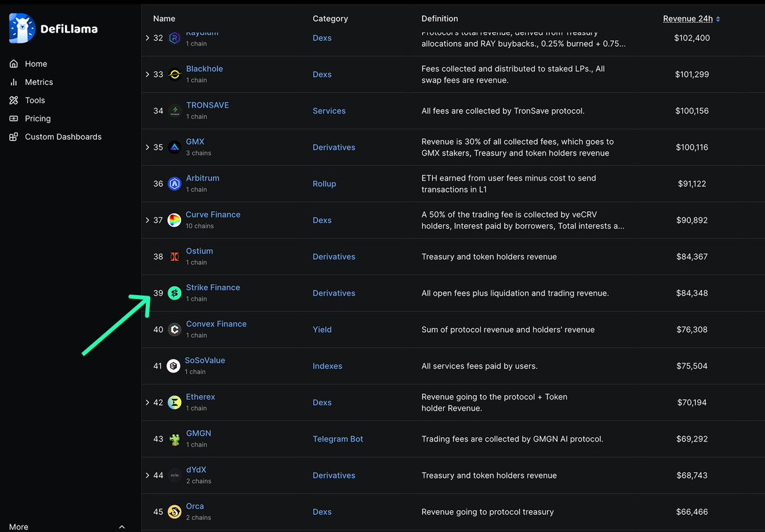765x532 pixels.
Task: Open the SoSoValue protocol link
Action: pyautogui.click(x=205, y=360)
